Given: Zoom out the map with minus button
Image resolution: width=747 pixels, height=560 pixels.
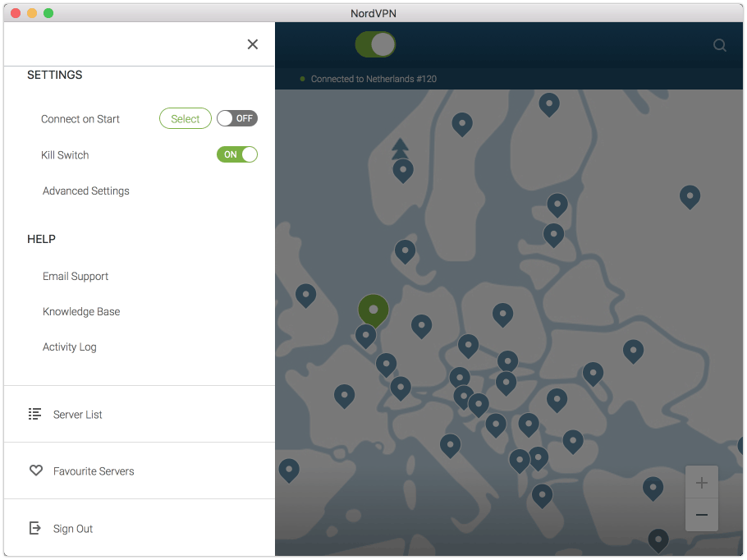Looking at the screenshot, I should click(701, 515).
